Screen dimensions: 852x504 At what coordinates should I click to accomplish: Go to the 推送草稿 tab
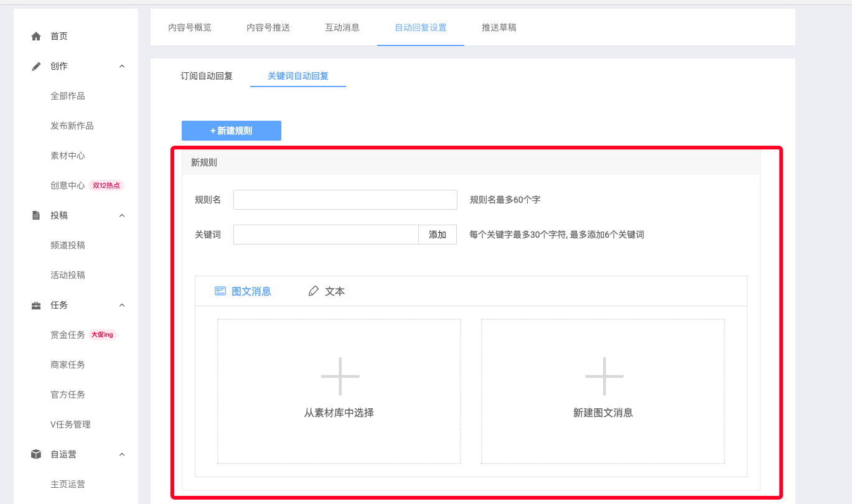click(499, 27)
